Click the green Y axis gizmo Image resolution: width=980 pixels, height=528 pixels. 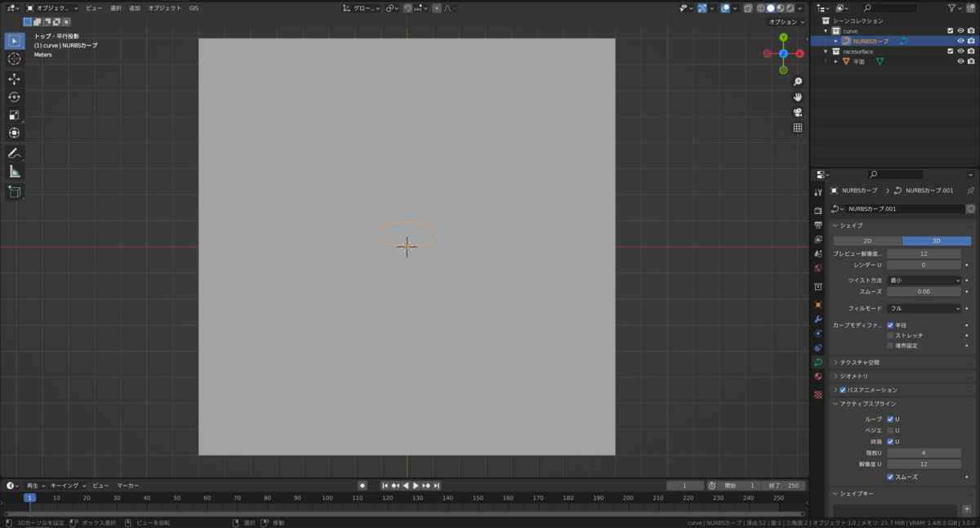[x=783, y=38]
